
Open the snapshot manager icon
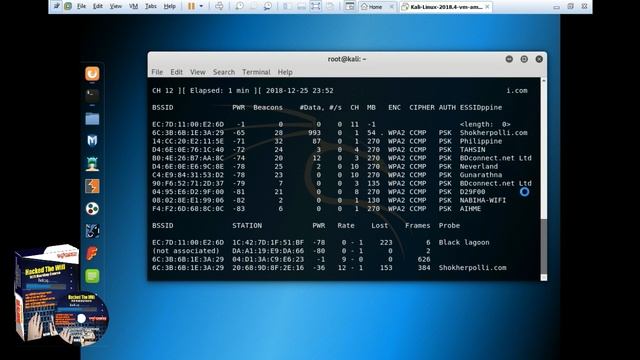point(268,6)
